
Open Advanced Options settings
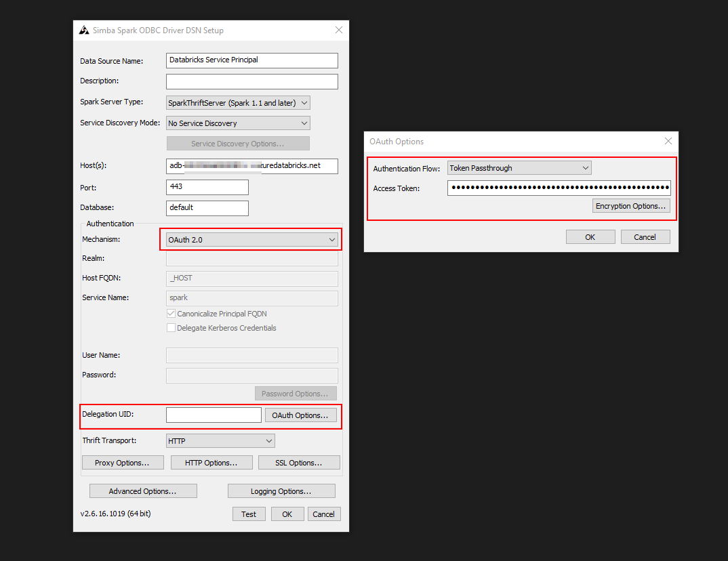point(143,491)
